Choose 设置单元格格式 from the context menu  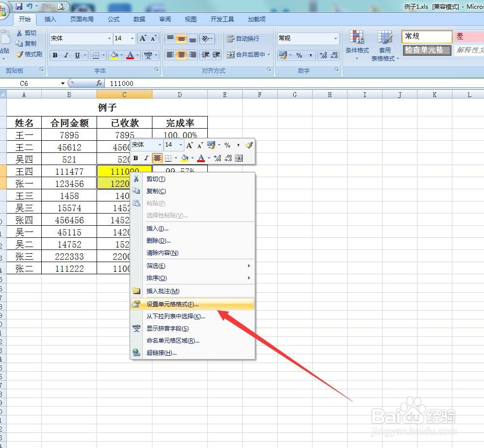(x=179, y=304)
